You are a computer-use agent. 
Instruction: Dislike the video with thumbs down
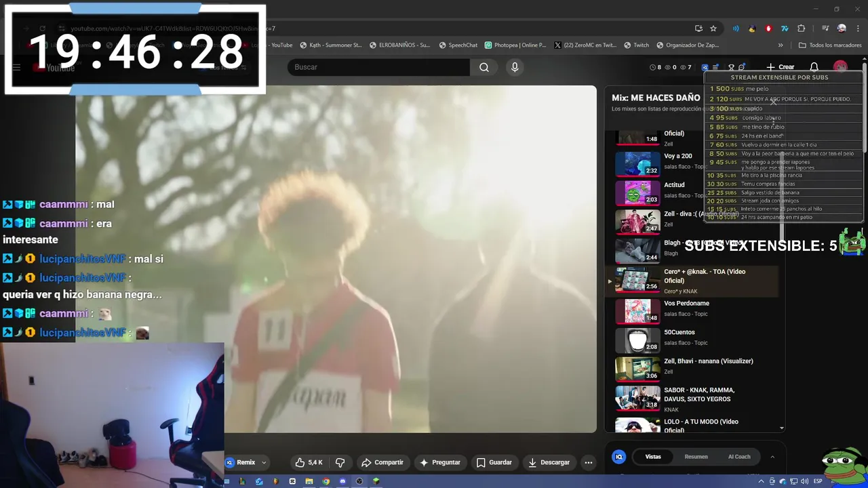[340, 462]
